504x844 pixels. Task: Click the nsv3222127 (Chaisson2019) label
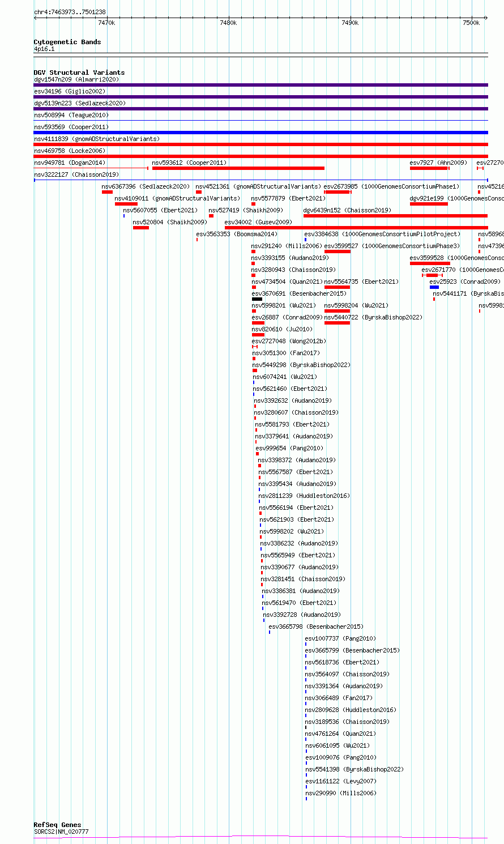point(76,174)
